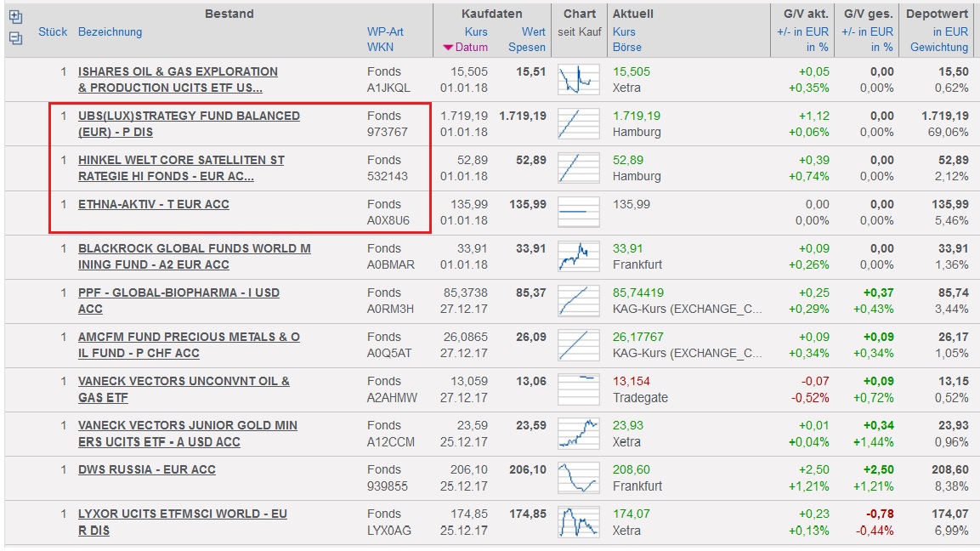Image resolution: width=980 pixels, height=551 pixels.
Task: Click the collapse all rows icon
Action: point(15,37)
